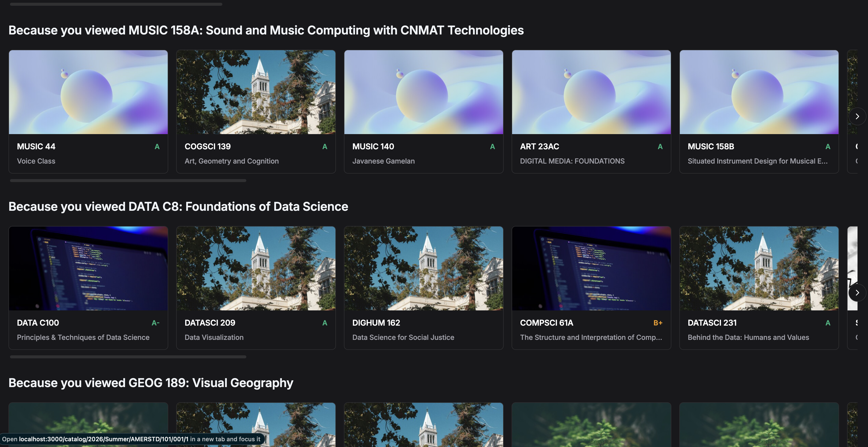Click "DIGITAL MEDIA: FOUNDATIONS" description
Image resolution: width=868 pixels, height=447 pixels.
click(572, 161)
